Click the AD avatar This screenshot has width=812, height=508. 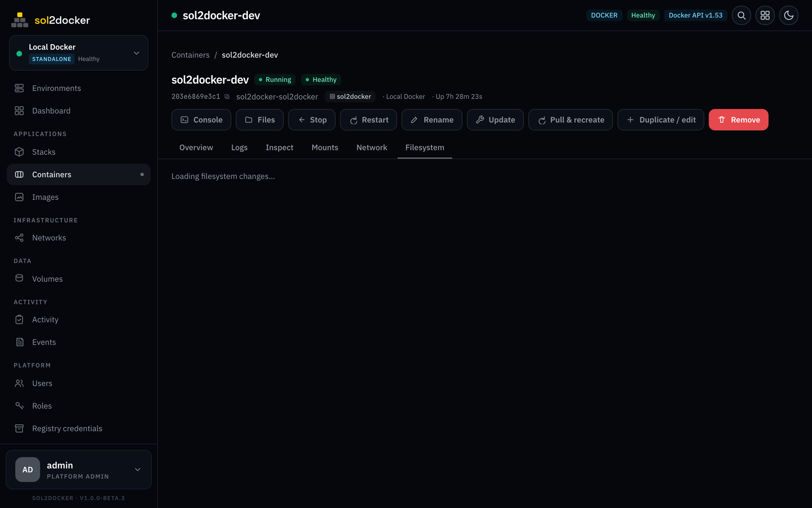(28, 469)
